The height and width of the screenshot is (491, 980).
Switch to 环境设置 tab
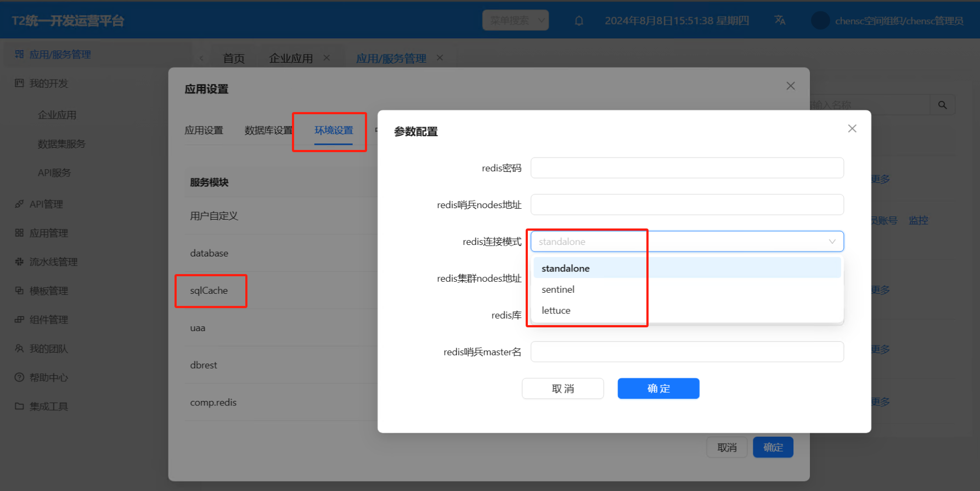tap(334, 130)
